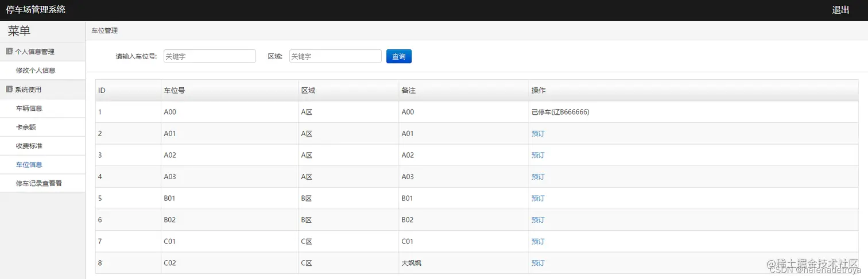Open 卡余额 menu item
The height and width of the screenshot is (279, 868).
[x=26, y=127]
